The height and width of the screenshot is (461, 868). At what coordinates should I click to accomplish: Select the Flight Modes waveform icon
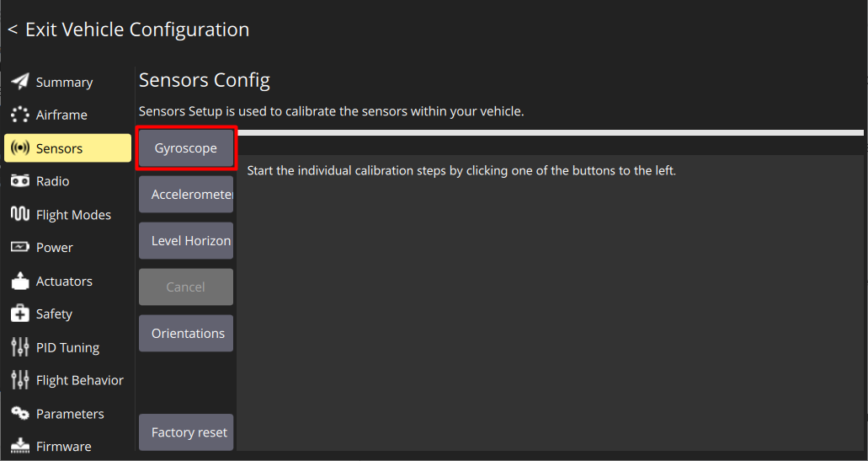(x=20, y=214)
